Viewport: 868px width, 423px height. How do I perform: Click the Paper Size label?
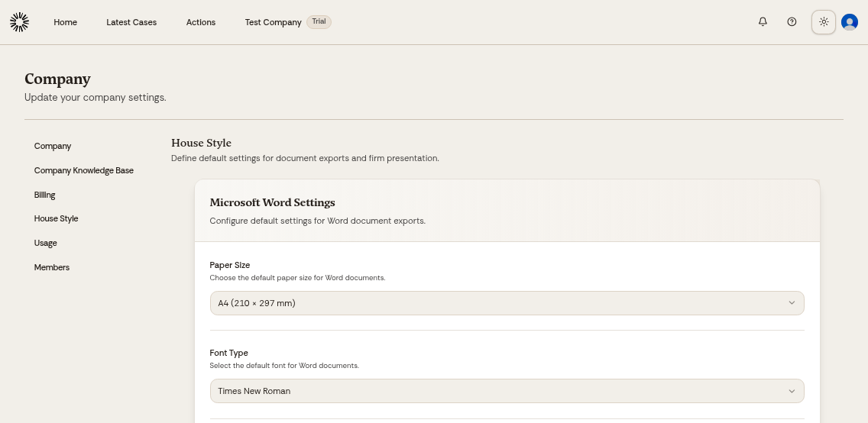click(x=230, y=265)
